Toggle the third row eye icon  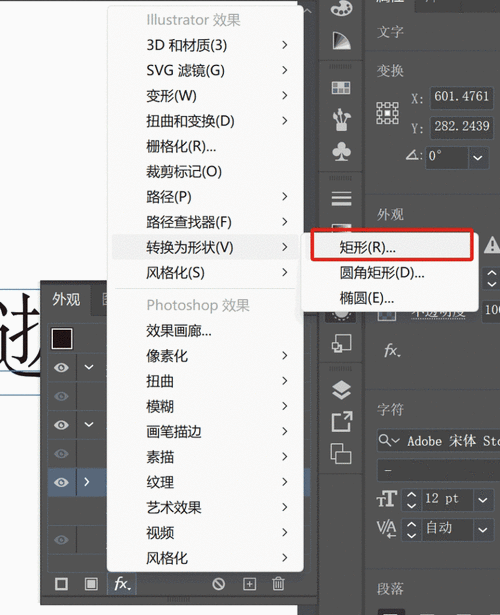point(61,425)
